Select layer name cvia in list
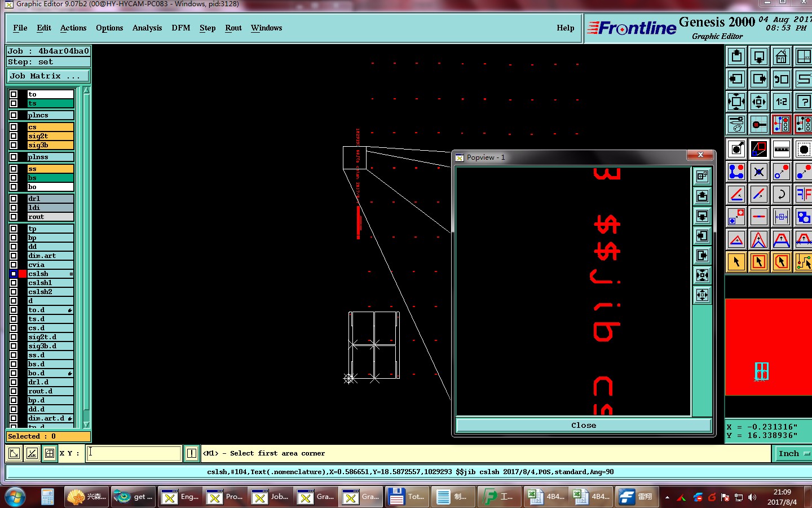Screen dimensions: 812x508 coord(50,265)
